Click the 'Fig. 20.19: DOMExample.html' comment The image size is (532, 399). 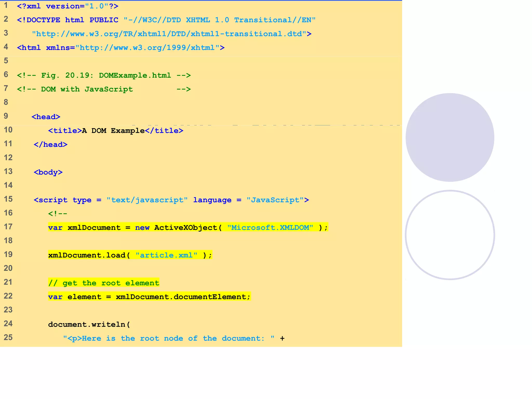coord(104,75)
